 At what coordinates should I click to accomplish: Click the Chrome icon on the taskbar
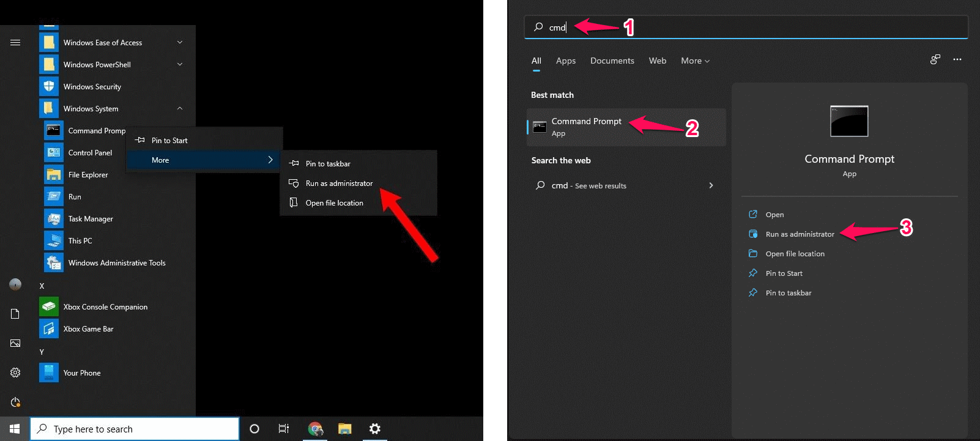[x=315, y=429]
